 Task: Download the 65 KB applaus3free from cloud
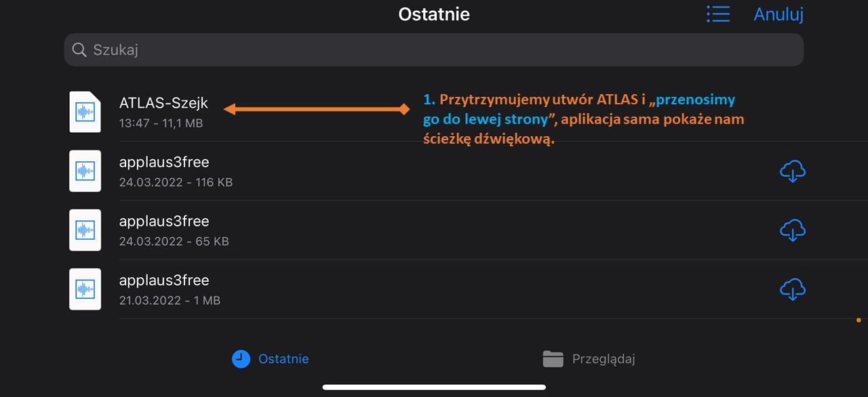click(792, 230)
